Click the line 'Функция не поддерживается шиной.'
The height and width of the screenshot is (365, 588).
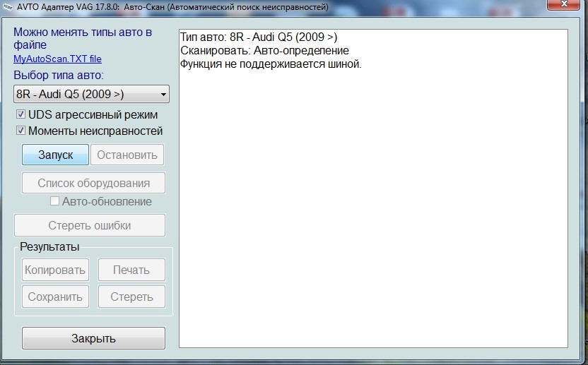[271, 64]
